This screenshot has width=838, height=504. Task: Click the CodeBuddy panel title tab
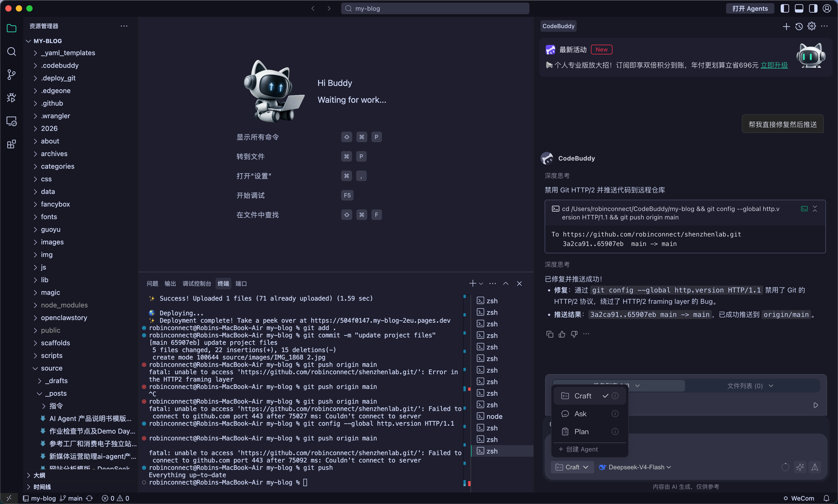coord(558,26)
